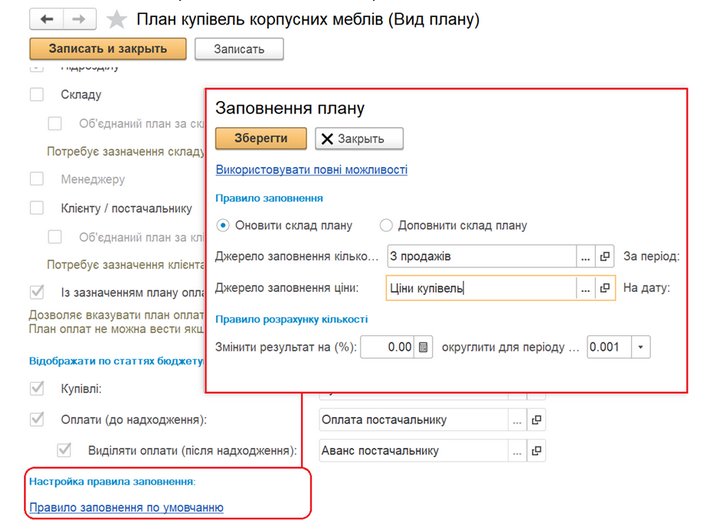Open form icon next to Аванс постачальнику
The width and height of the screenshot is (710, 530).
pyautogui.click(x=536, y=451)
